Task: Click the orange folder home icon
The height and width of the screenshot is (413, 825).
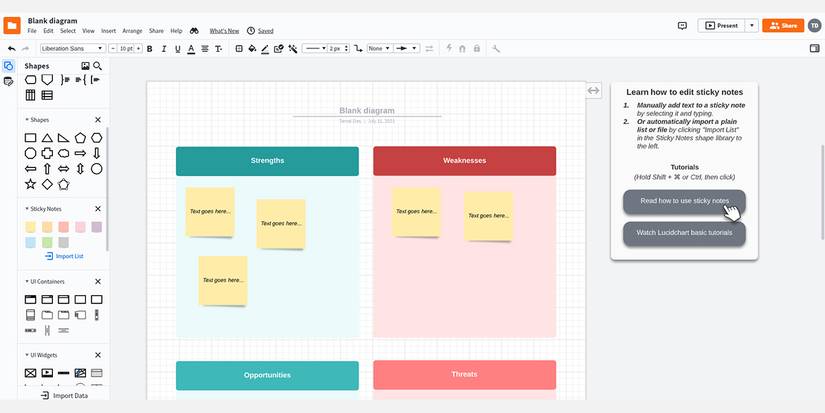Action: 12,25
